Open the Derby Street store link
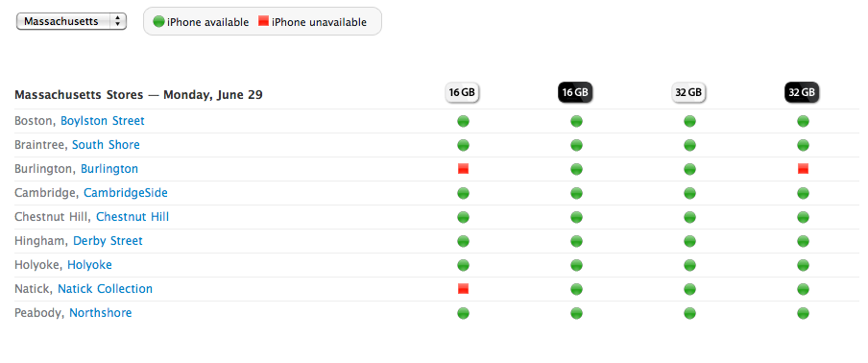The width and height of the screenshot is (868, 363). pyautogui.click(x=108, y=241)
